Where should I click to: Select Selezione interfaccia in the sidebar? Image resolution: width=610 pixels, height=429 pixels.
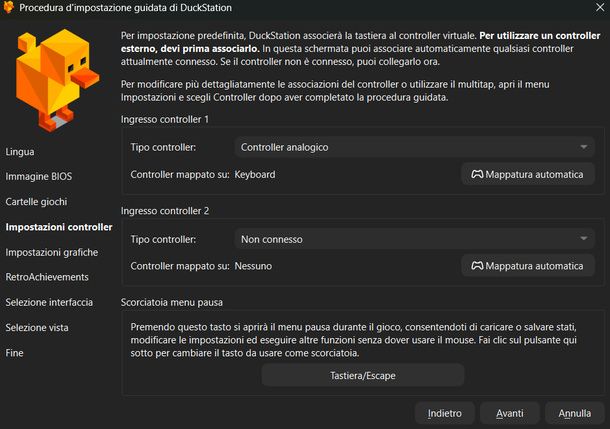49,302
